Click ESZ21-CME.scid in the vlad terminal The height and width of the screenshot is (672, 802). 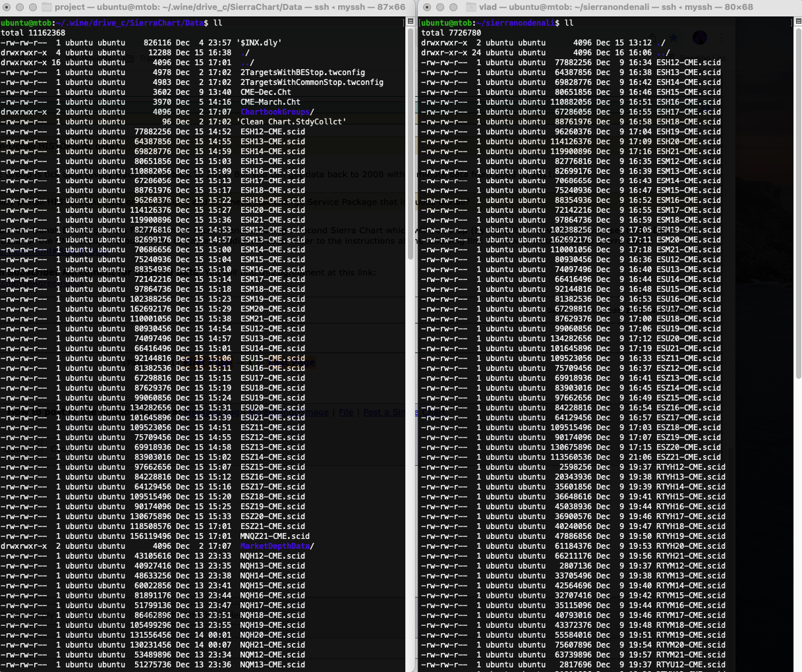(x=689, y=457)
